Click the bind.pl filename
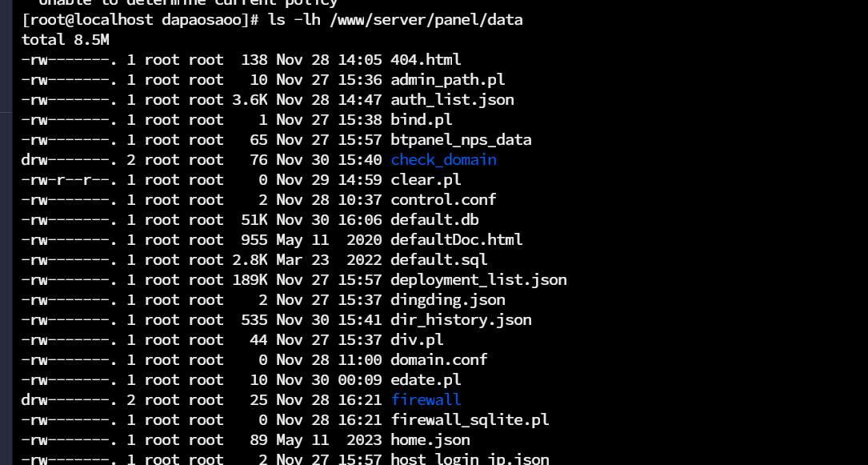The image size is (868, 465). (x=422, y=119)
